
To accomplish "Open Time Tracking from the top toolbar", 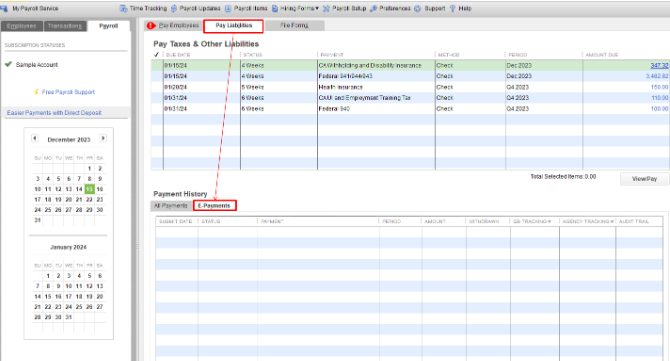I will pyautogui.click(x=143, y=8).
